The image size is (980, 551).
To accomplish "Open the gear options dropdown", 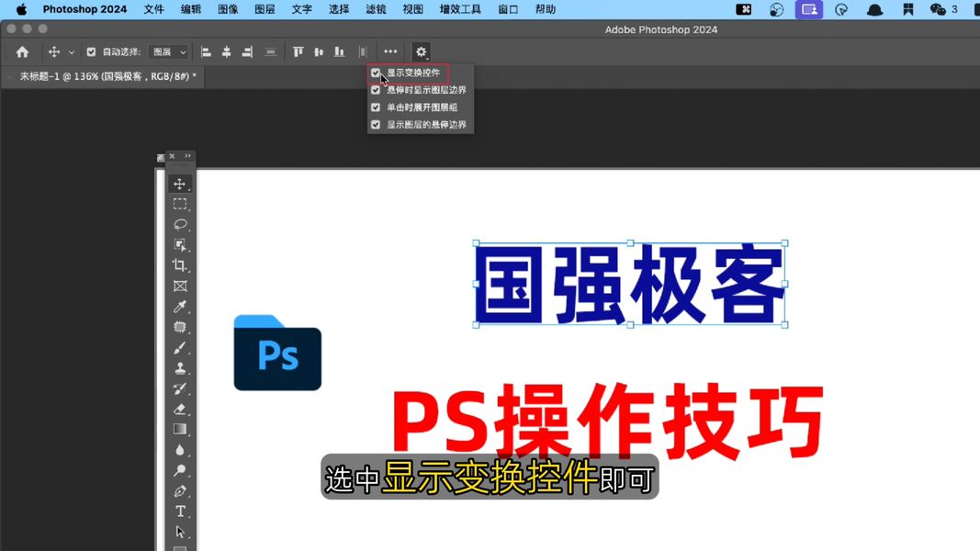I will click(422, 51).
